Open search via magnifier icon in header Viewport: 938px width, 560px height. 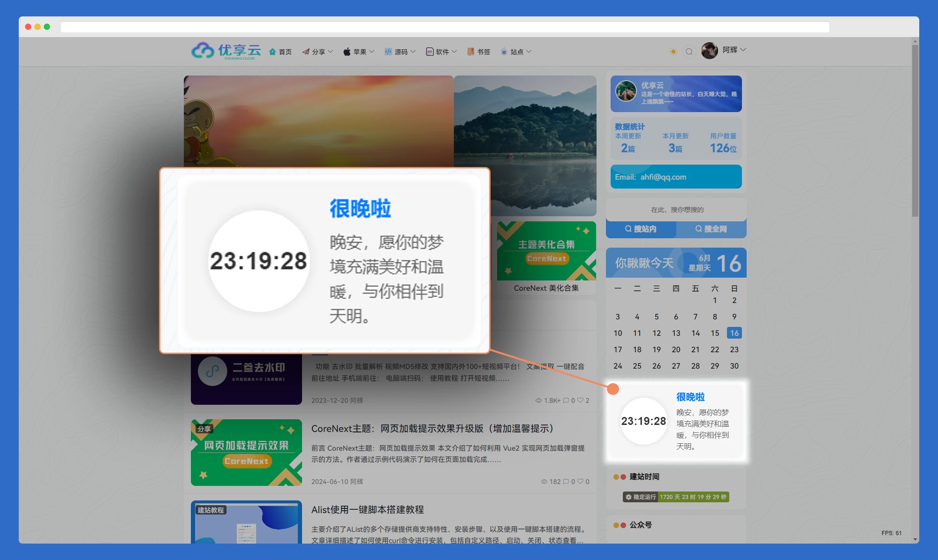click(x=689, y=52)
